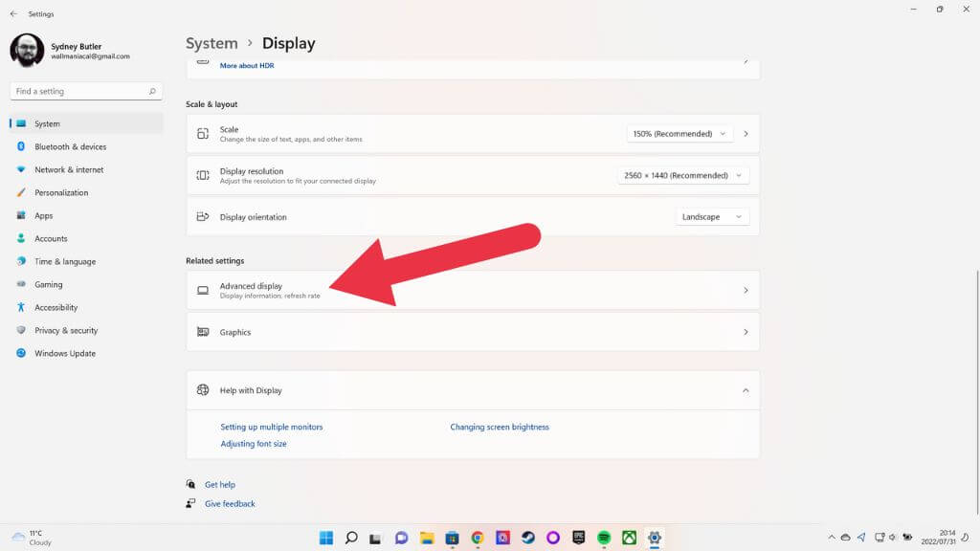Open Spotify from the taskbar

[x=603, y=538]
